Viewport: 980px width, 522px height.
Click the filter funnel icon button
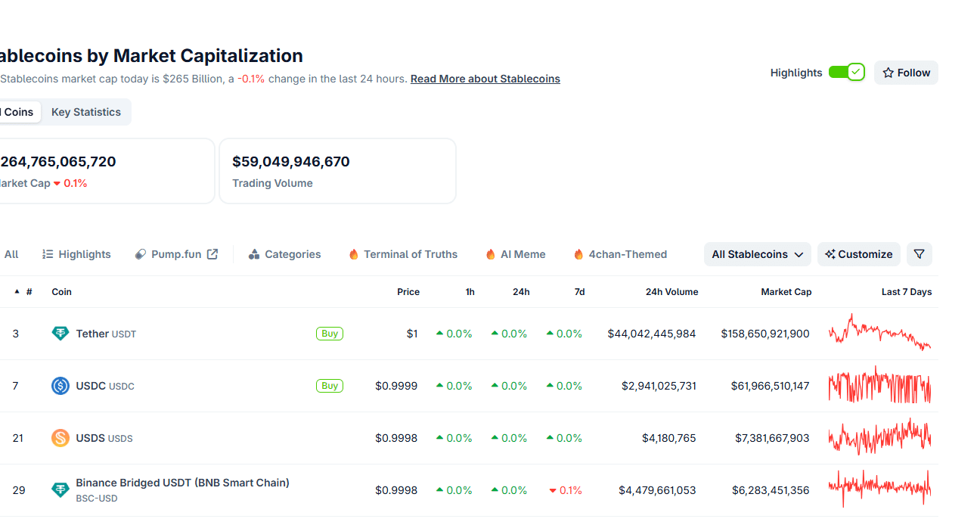coord(919,254)
